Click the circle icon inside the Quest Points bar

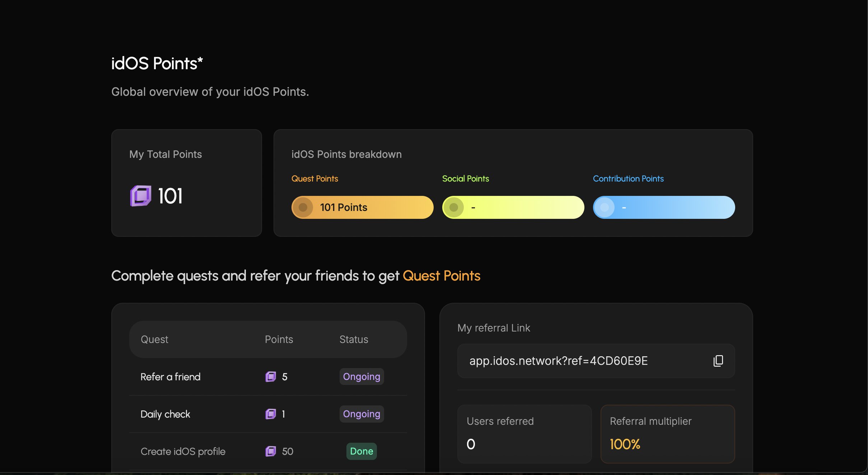tap(304, 207)
